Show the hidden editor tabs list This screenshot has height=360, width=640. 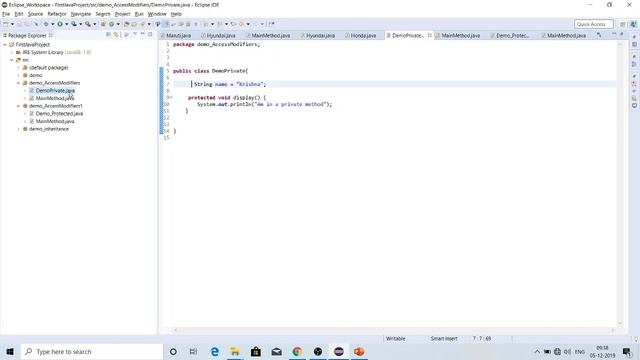pyautogui.click(x=599, y=36)
